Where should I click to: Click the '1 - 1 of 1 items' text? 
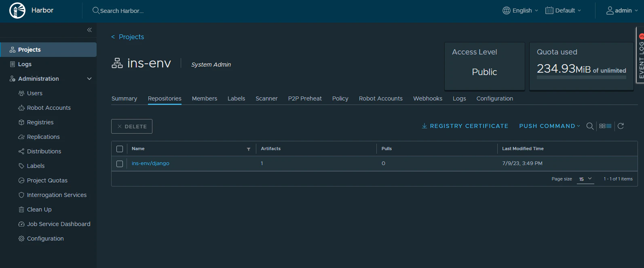(x=618, y=179)
